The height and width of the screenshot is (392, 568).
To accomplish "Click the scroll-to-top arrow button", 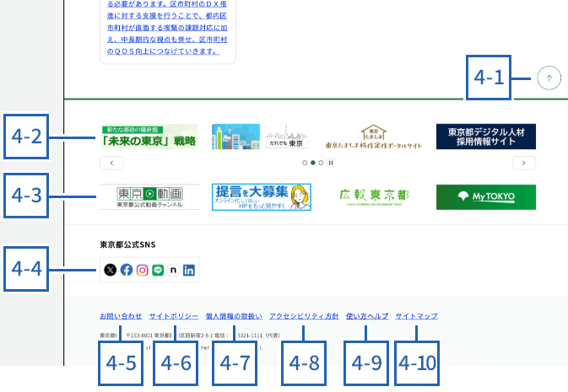I will pos(549,78).
